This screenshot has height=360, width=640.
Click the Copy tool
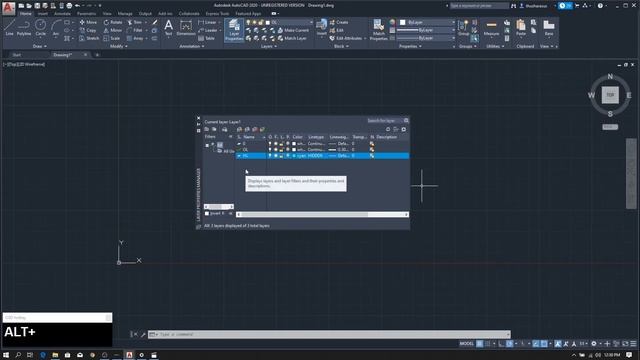click(88, 30)
